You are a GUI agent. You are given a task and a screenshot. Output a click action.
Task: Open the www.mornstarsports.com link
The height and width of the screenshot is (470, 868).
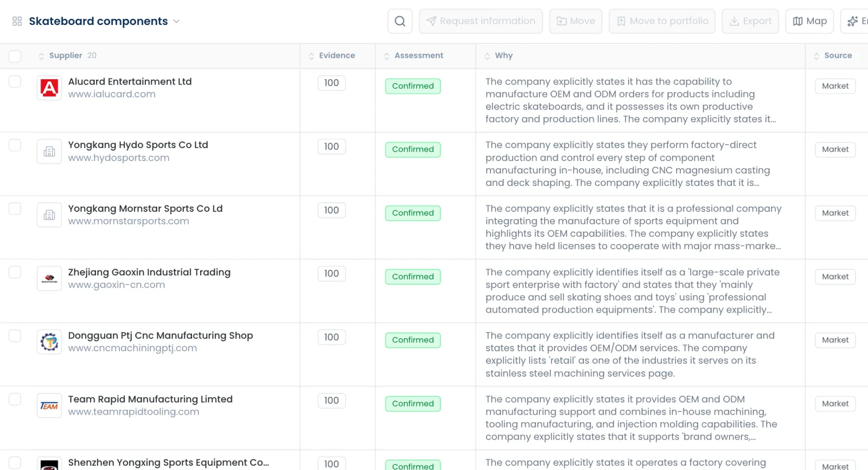click(x=129, y=221)
